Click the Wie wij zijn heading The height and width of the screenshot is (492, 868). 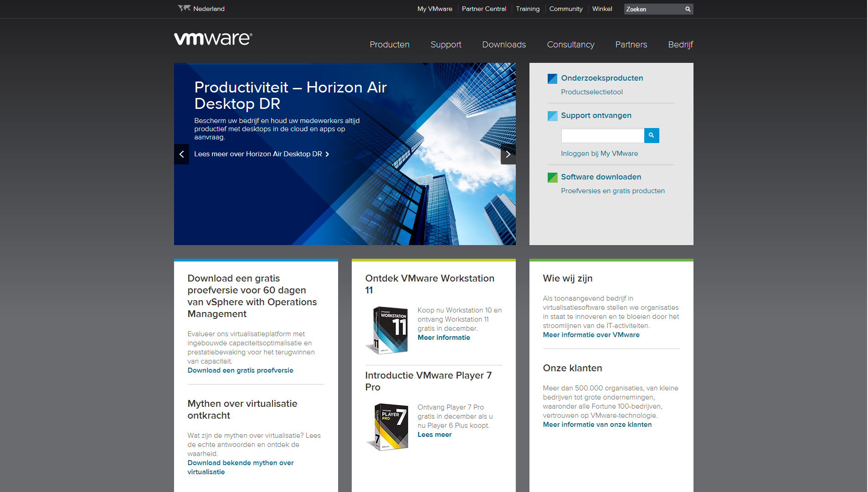tap(568, 278)
